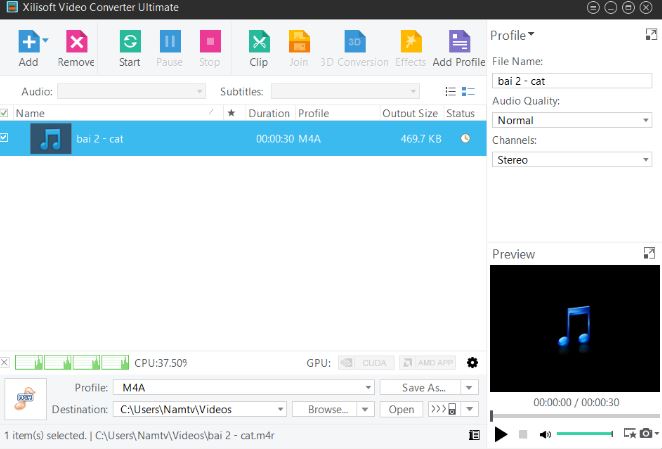Open settings via the gear icon
Image resolution: width=662 pixels, height=449 pixels.
tap(472, 362)
